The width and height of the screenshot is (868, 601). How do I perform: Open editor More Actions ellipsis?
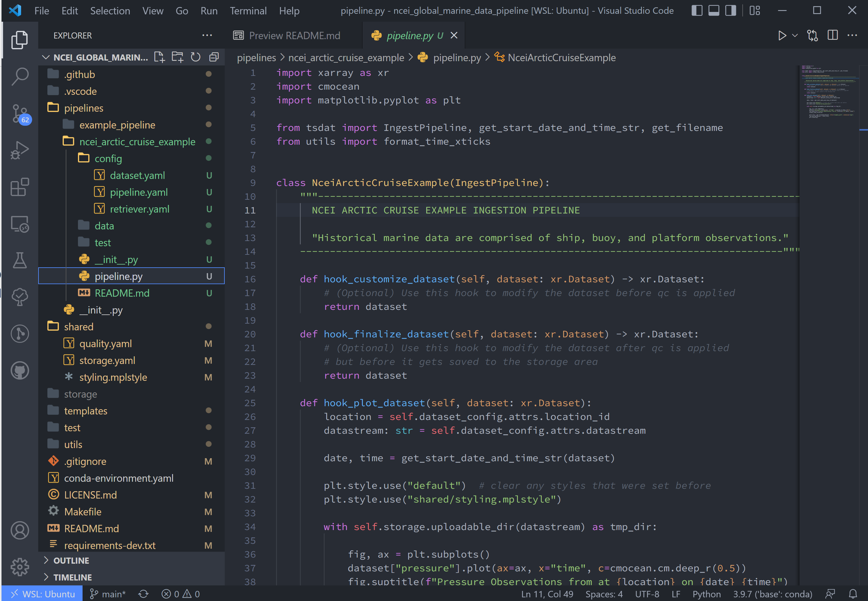pyautogui.click(x=852, y=35)
